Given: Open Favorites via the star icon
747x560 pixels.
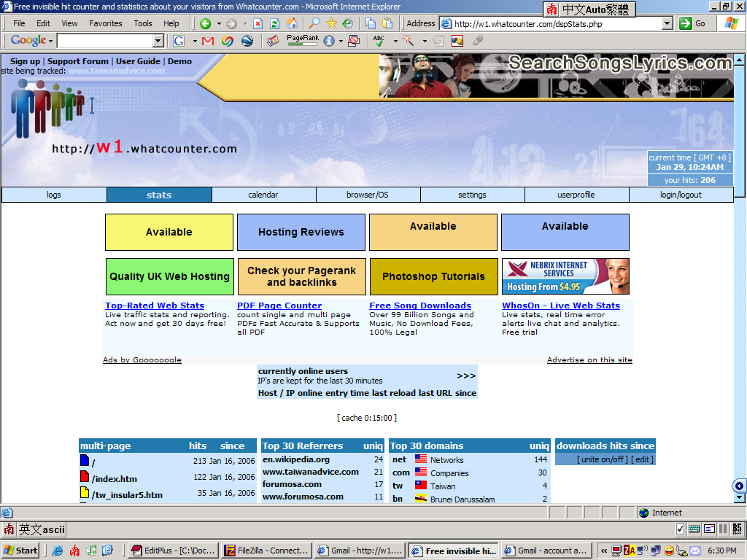Looking at the screenshot, I should pyautogui.click(x=331, y=23).
